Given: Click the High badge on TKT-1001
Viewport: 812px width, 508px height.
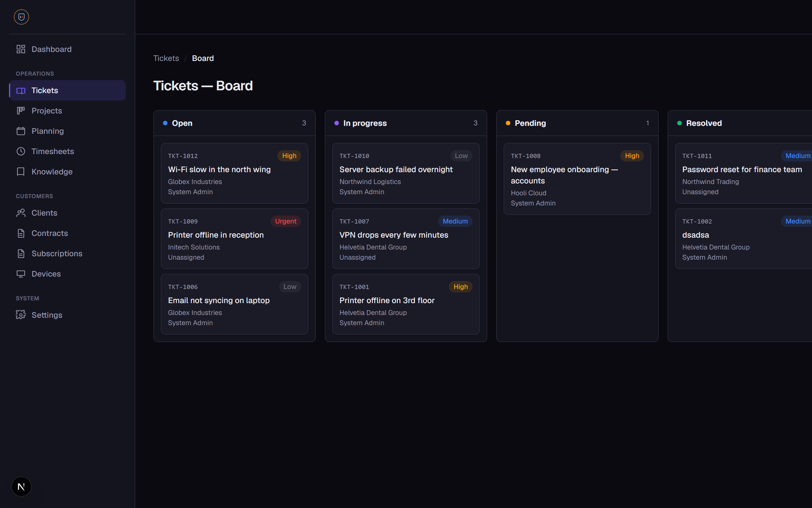Looking at the screenshot, I should [460, 286].
